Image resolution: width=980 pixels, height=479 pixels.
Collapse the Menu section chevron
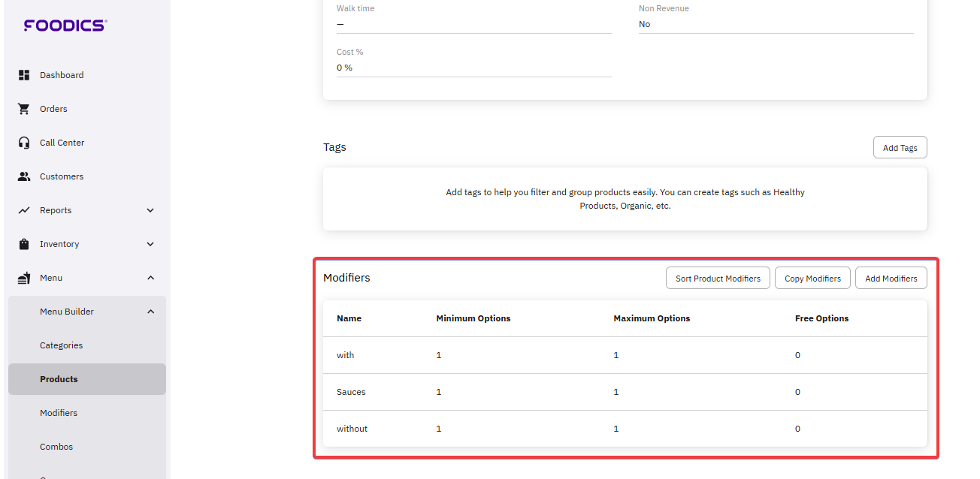point(150,278)
